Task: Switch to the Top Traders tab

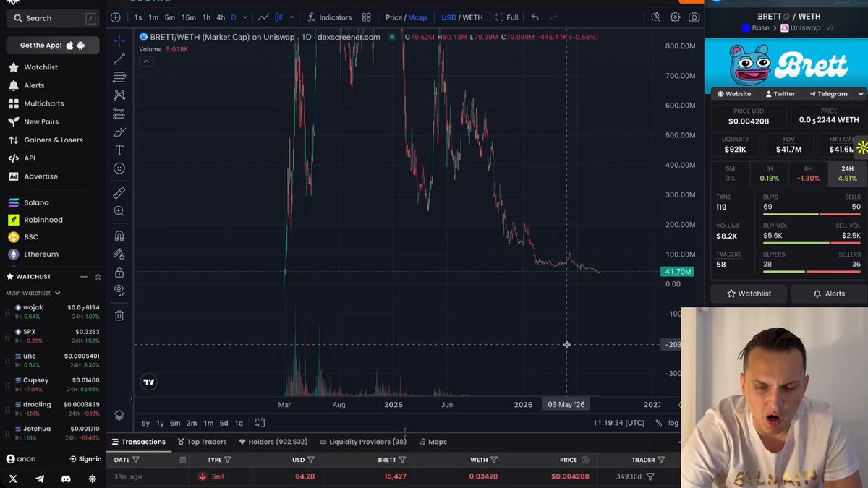Action: pyautogui.click(x=202, y=442)
